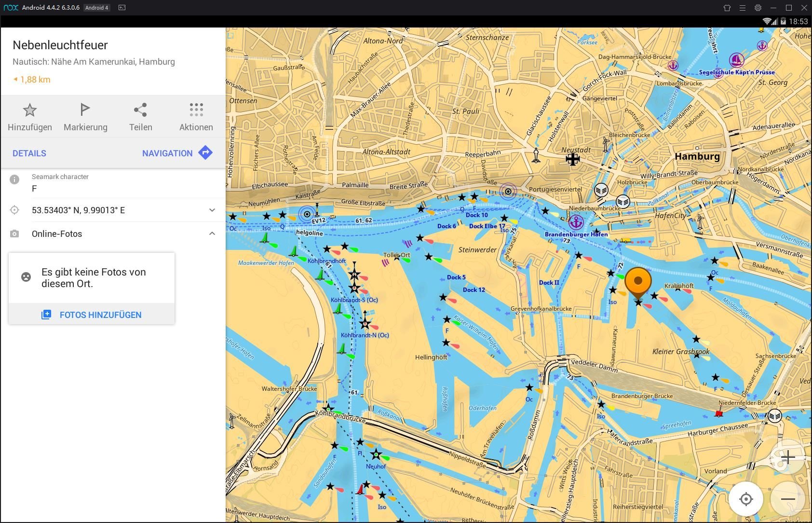Click the NAVIGATION button label
The height and width of the screenshot is (523, 812).
coord(167,153)
